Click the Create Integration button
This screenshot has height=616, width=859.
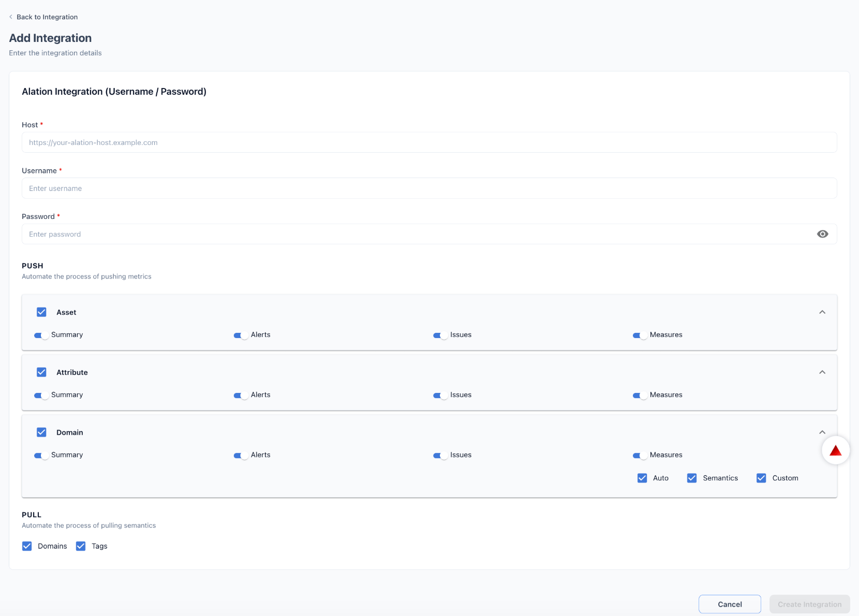coord(810,604)
